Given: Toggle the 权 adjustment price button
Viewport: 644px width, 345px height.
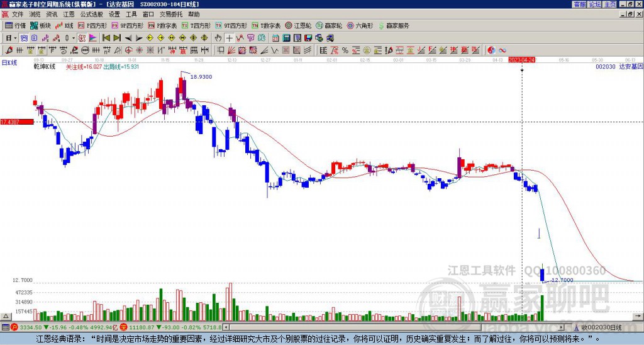Looking at the screenshot, I should click(x=82, y=38).
